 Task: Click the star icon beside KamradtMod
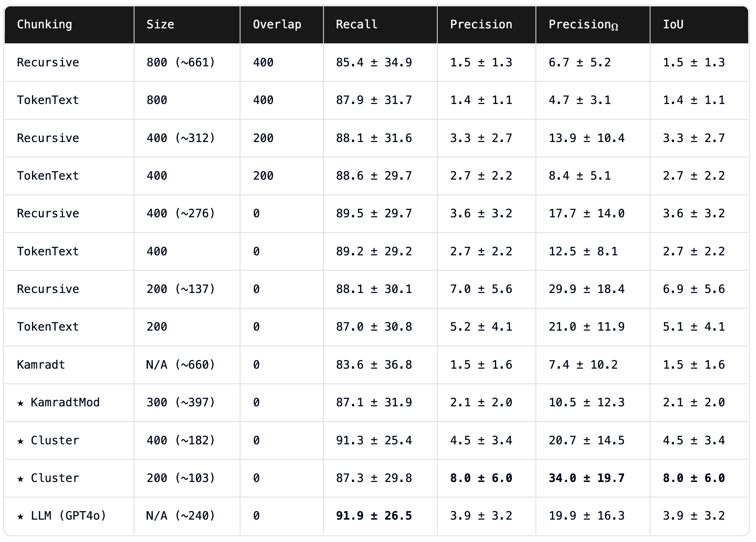coord(21,403)
